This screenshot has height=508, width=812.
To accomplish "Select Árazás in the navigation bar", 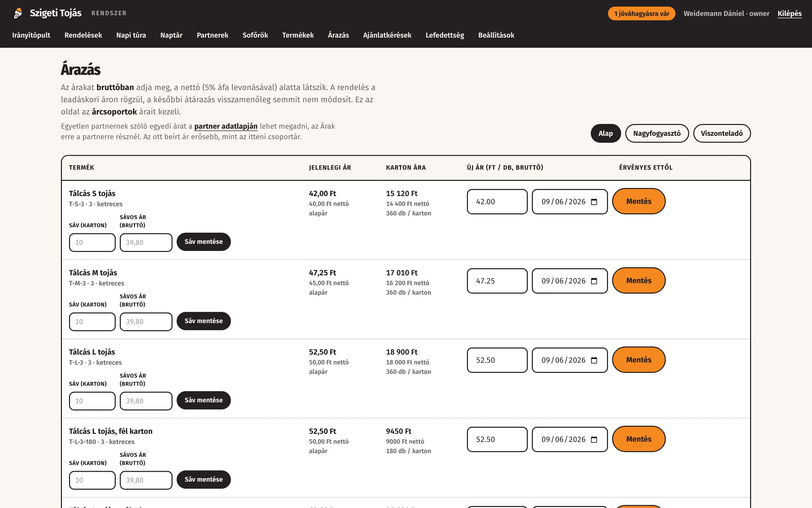I will point(338,35).
